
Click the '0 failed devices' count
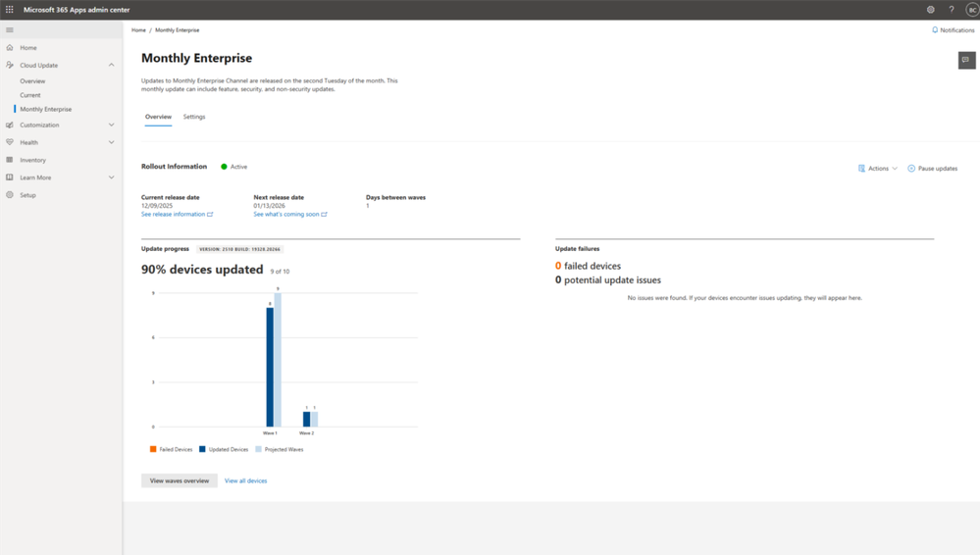(x=589, y=267)
